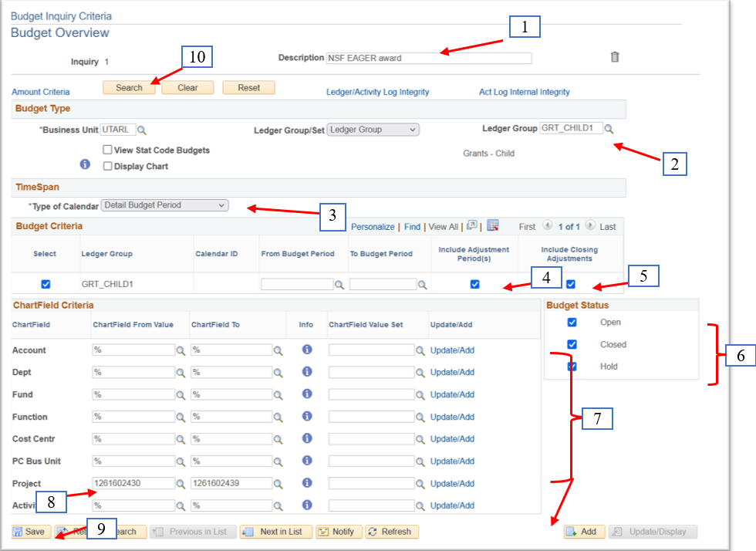Screen dimensions: 756x551
Task: Click the Search button
Action: (x=128, y=87)
